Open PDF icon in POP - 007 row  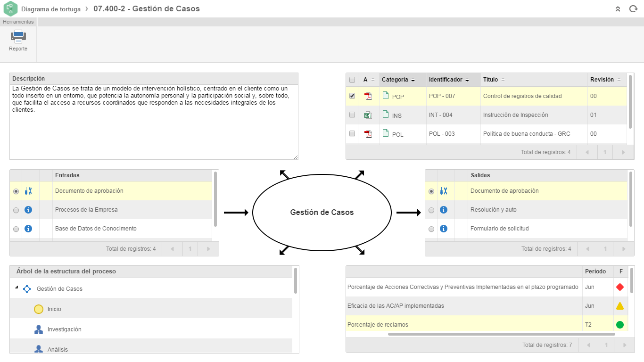(368, 96)
